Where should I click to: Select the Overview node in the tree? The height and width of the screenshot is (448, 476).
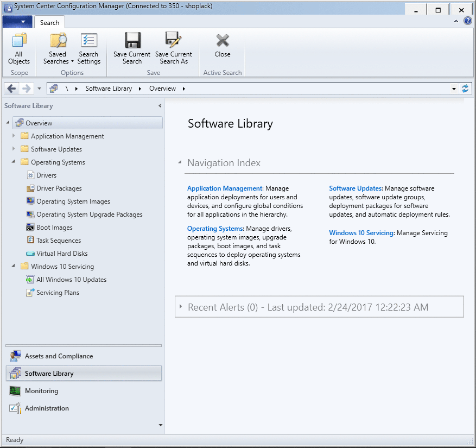[87, 123]
